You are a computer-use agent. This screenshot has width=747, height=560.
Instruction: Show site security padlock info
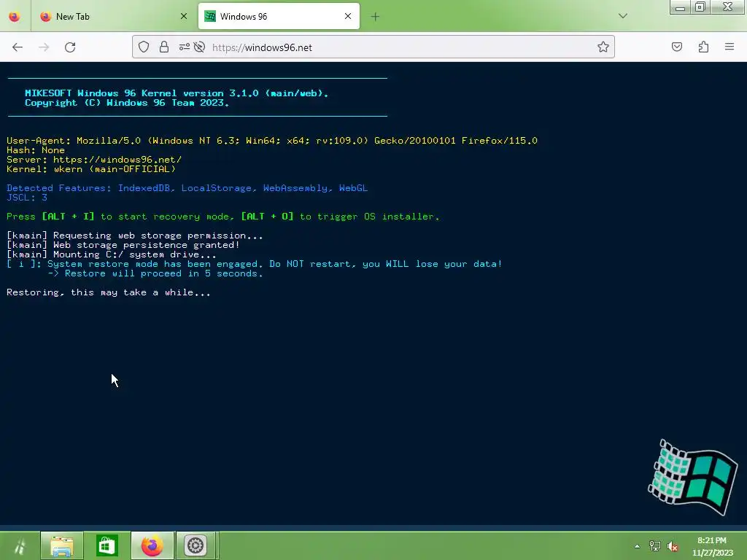click(164, 47)
